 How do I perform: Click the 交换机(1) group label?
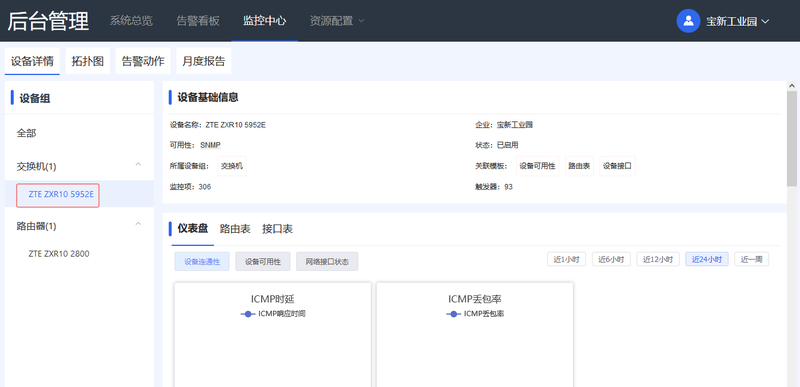tap(36, 167)
